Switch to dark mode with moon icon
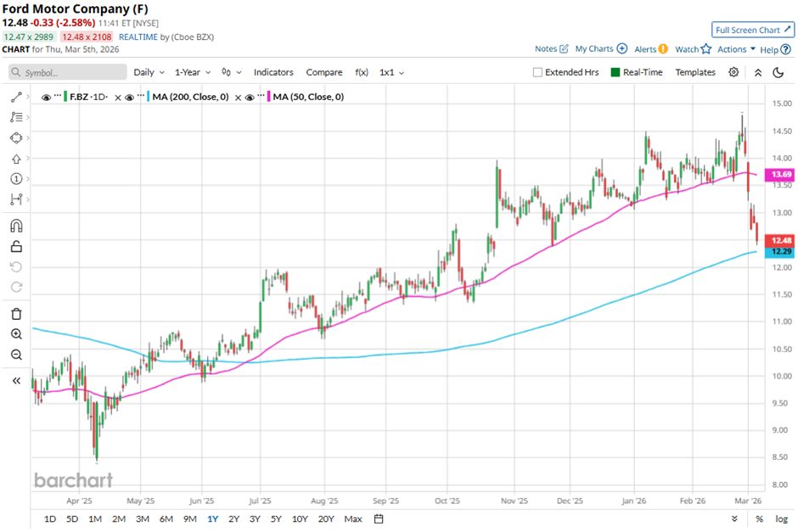Viewport: 798px width, 532px height. point(778,72)
